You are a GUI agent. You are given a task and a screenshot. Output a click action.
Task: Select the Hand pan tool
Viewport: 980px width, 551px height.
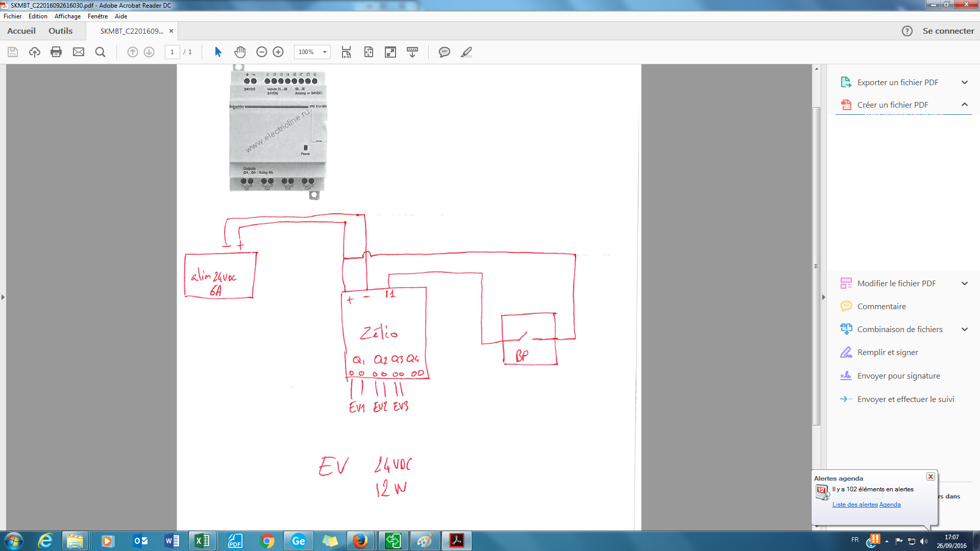coord(240,52)
